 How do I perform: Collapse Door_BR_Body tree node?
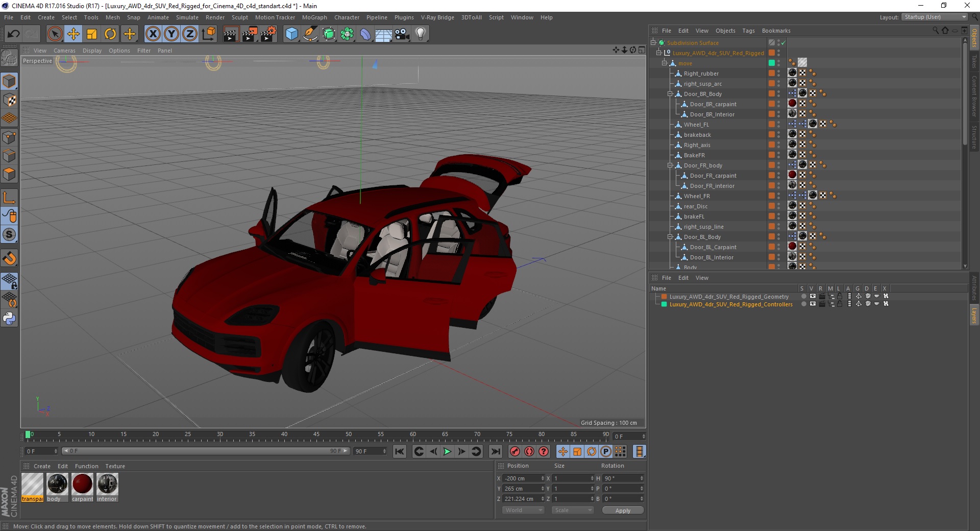(670, 94)
